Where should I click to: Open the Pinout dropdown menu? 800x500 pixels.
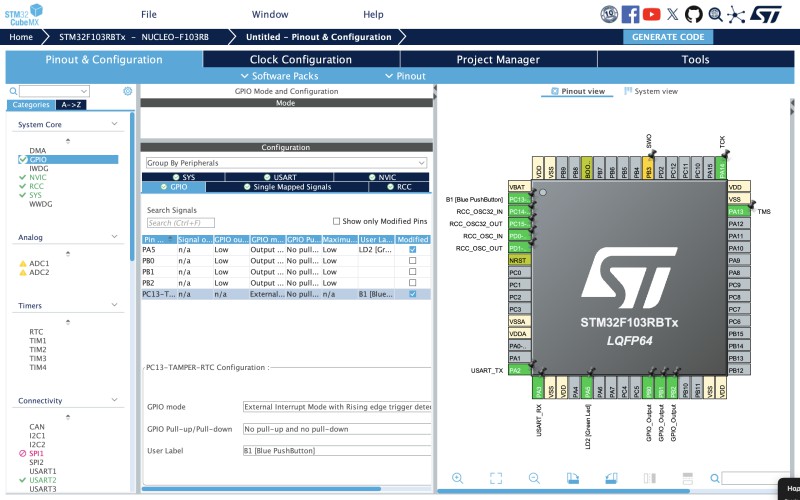[x=405, y=76]
